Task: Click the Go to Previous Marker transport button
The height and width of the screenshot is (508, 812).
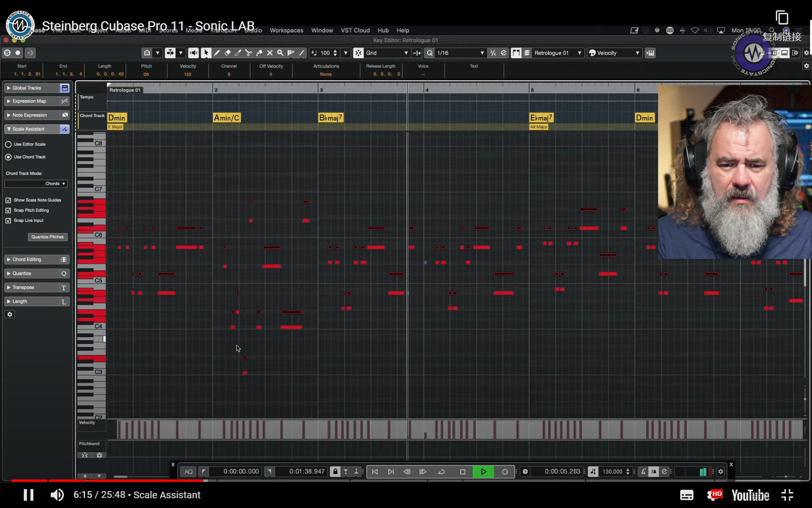Action: (375, 472)
